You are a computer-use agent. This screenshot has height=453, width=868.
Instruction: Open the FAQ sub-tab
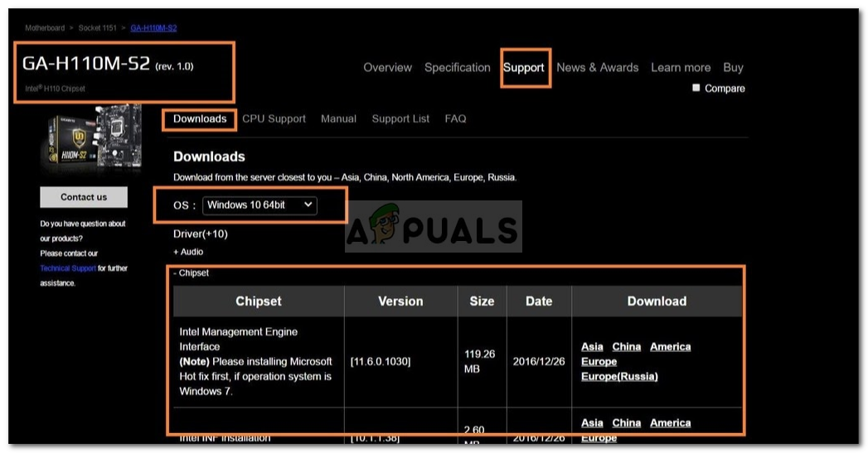tap(455, 119)
